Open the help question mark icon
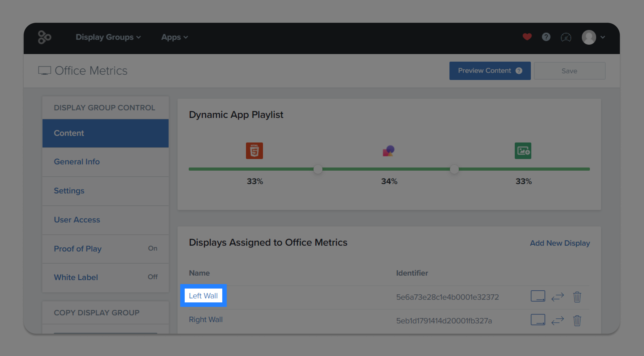The height and width of the screenshot is (356, 644). [546, 37]
